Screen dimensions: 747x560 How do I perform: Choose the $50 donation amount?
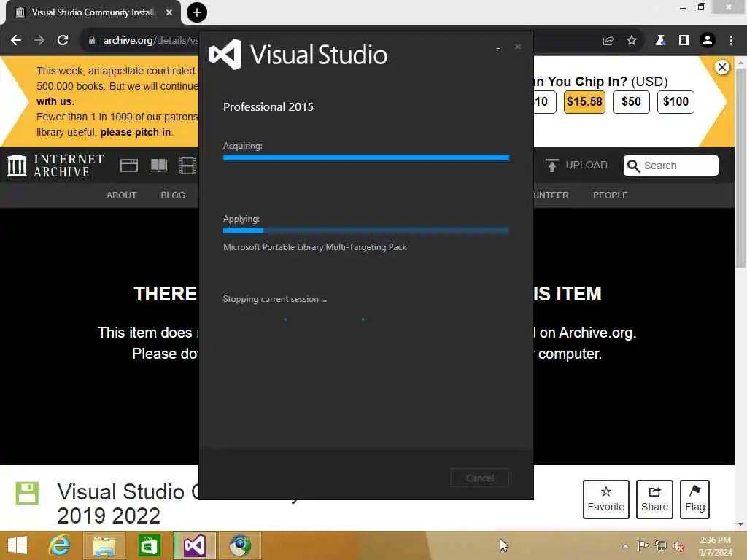pyautogui.click(x=631, y=101)
